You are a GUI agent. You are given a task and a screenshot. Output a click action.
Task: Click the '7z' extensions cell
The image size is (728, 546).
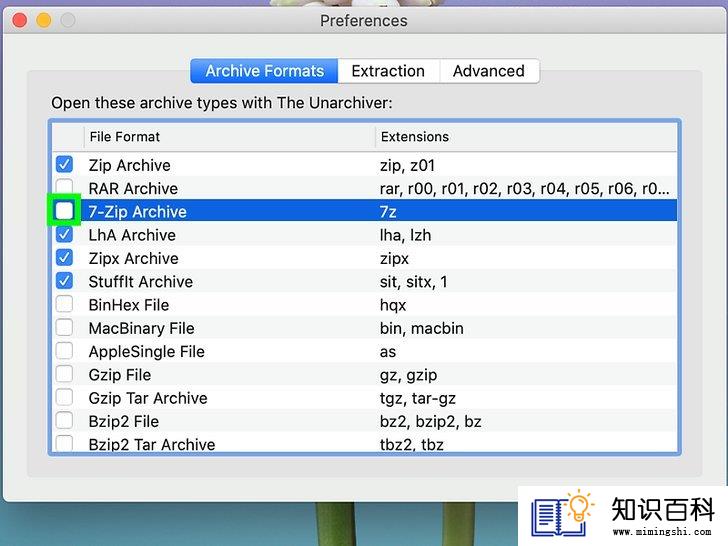coord(388,212)
